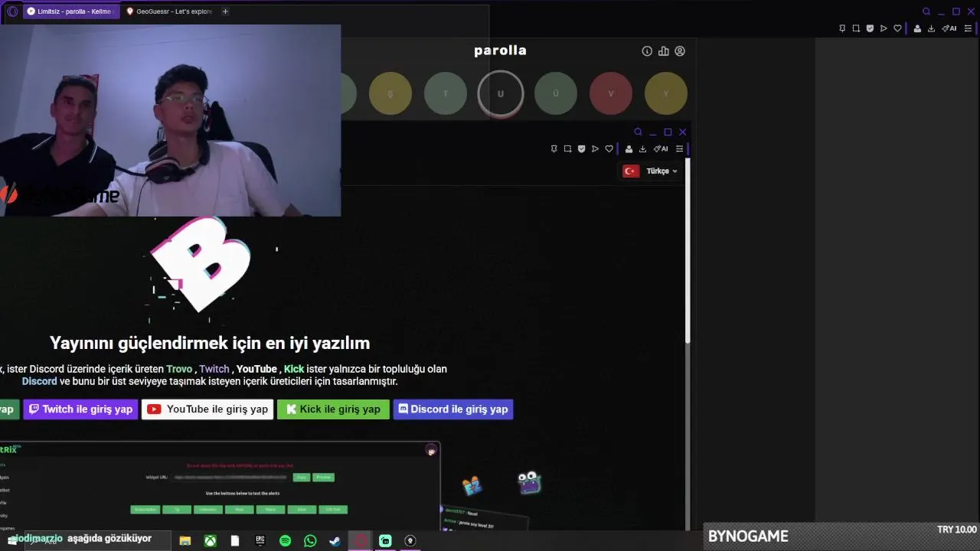This screenshot has height=551, width=980.
Task: Open File Explorer from the taskbar
Action: [185, 541]
